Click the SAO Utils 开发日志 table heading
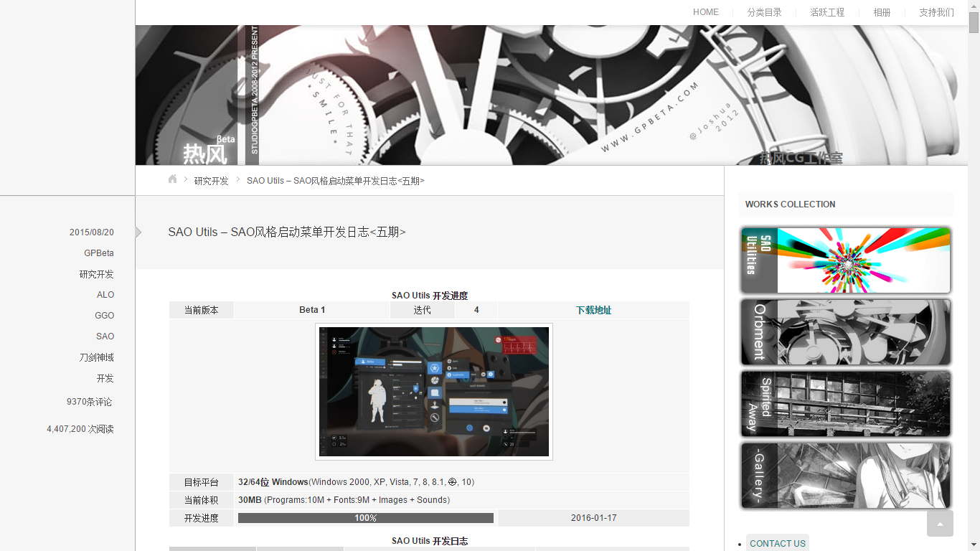 pyautogui.click(x=430, y=541)
